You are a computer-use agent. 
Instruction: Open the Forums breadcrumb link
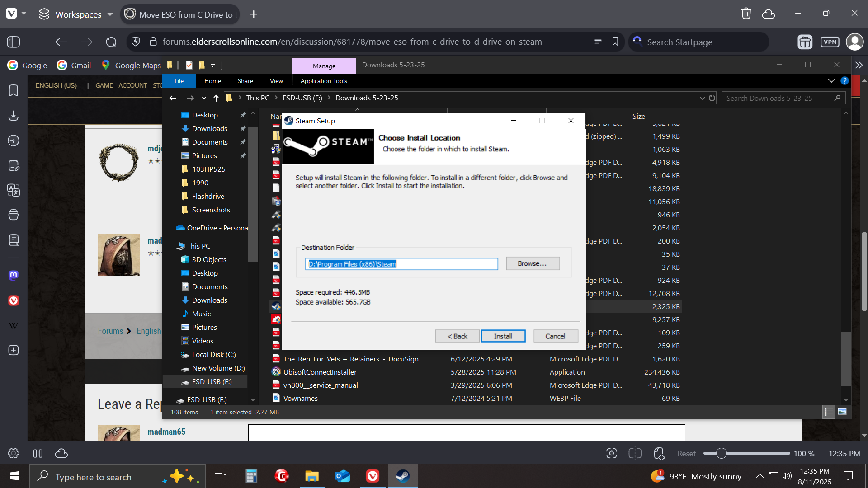coord(110,331)
